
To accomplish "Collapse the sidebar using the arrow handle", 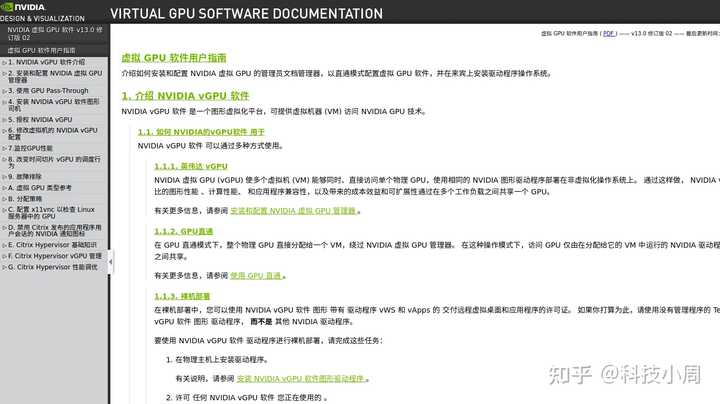I will (x=110, y=262).
